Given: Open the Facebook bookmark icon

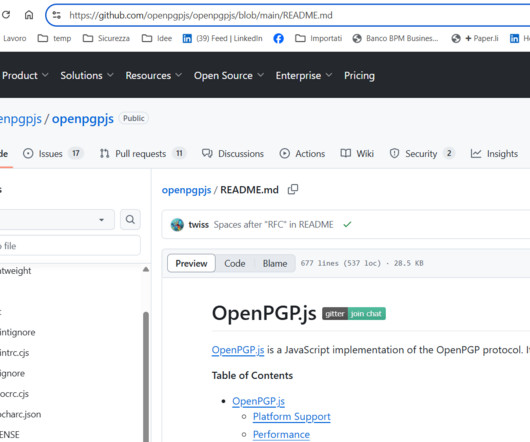Looking at the screenshot, I should tap(279, 38).
